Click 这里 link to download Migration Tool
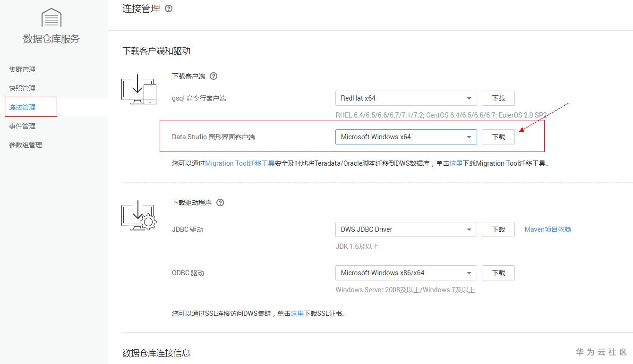The height and width of the screenshot is (364, 633). (x=456, y=163)
